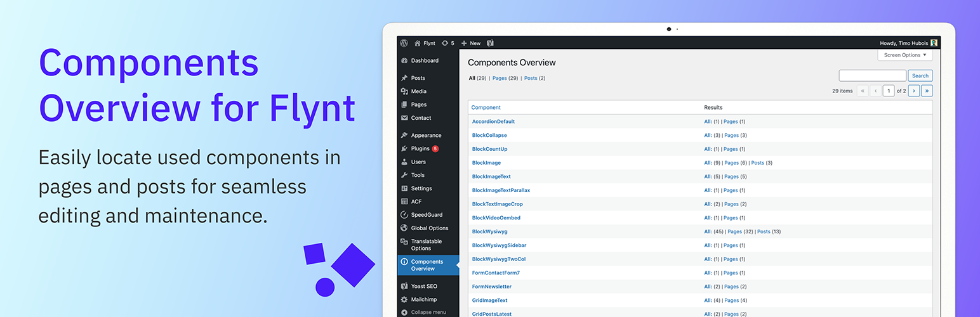Open the BlockWysiwyg component link

(x=489, y=231)
